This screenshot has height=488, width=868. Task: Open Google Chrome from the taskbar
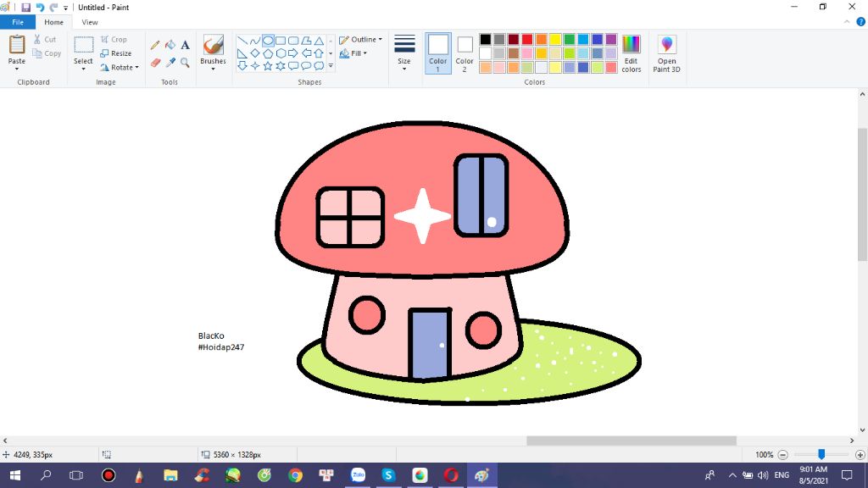pyautogui.click(x=296, y=475)
